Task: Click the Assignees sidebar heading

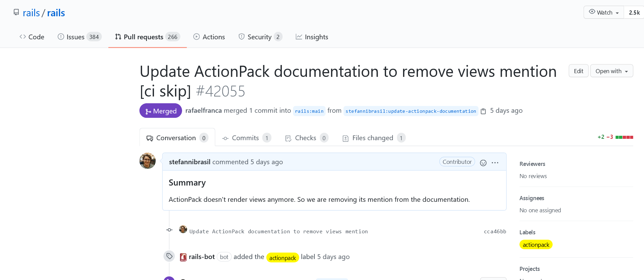Action: pos(532,198)
